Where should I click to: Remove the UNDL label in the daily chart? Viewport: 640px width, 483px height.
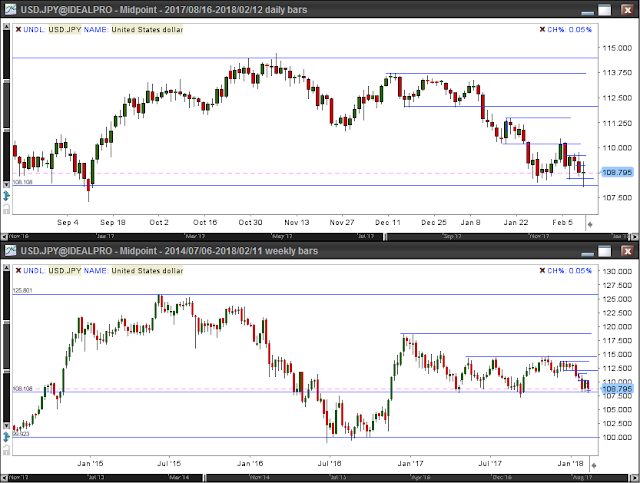tap(18, 29)
